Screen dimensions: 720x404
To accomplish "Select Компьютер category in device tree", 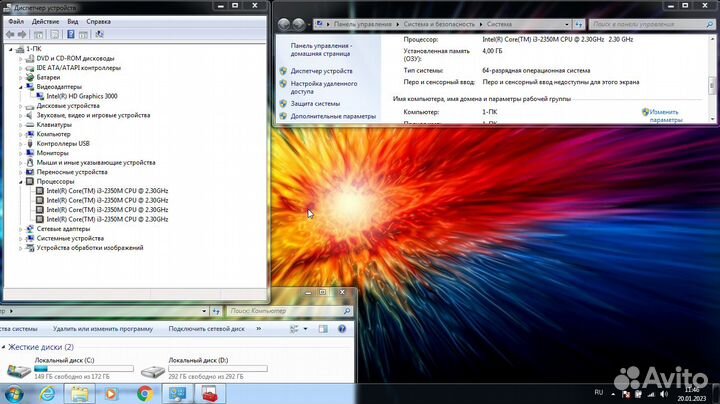I will (53, 134).
